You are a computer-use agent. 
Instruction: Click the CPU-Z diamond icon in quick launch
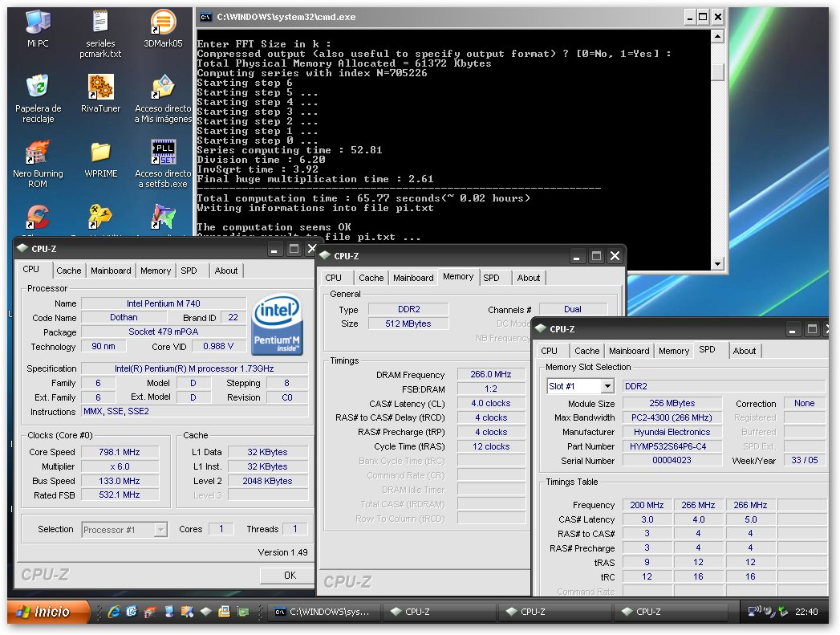(205, 612)
